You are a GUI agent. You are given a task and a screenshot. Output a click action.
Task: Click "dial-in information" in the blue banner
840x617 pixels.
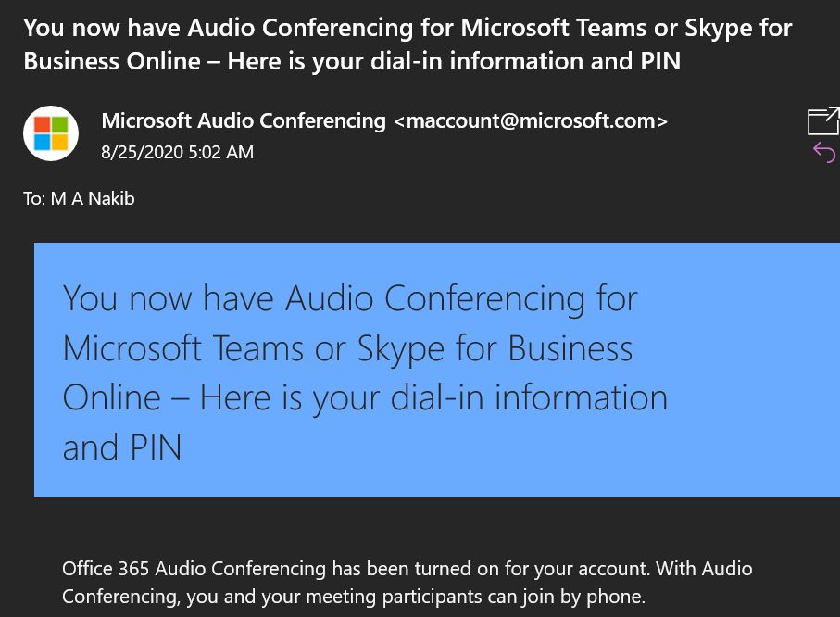[506, 397]
